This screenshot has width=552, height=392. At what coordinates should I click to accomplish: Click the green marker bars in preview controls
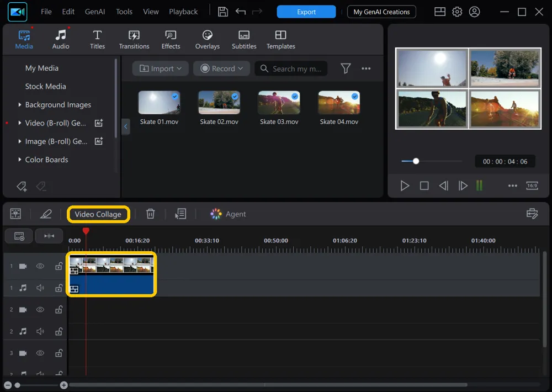(479, 186)
